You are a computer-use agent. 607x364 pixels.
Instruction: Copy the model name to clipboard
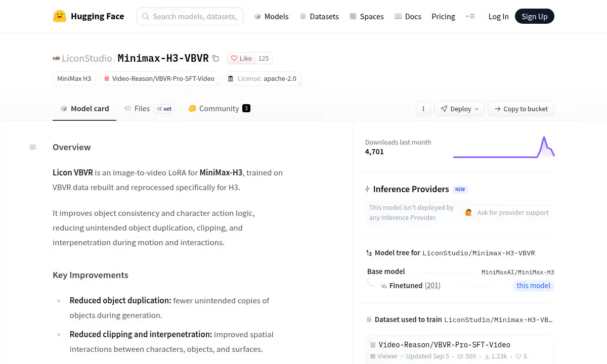point(215,58)
